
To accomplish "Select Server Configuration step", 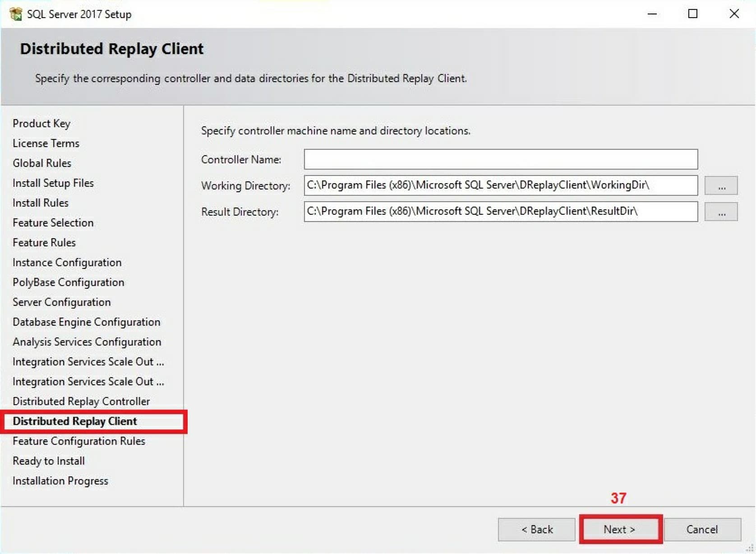I will pyautogui.click(x=62, y=302).
